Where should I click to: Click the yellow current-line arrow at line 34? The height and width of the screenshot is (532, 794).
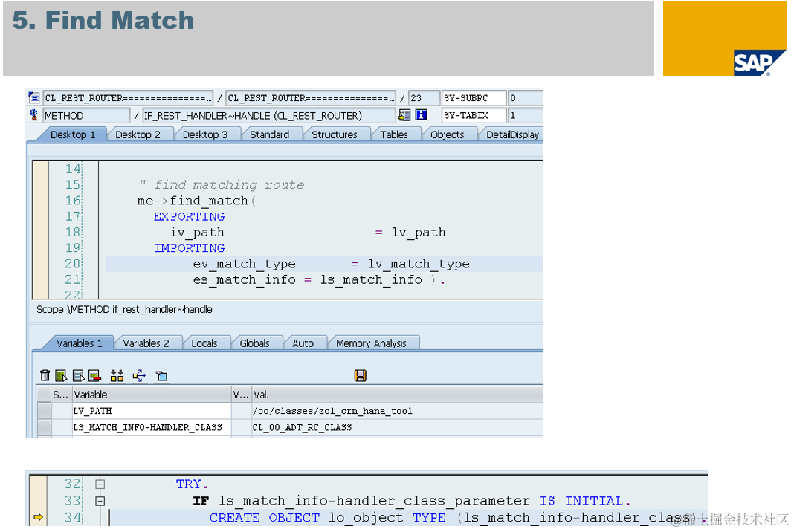click(x=39, y=517)
